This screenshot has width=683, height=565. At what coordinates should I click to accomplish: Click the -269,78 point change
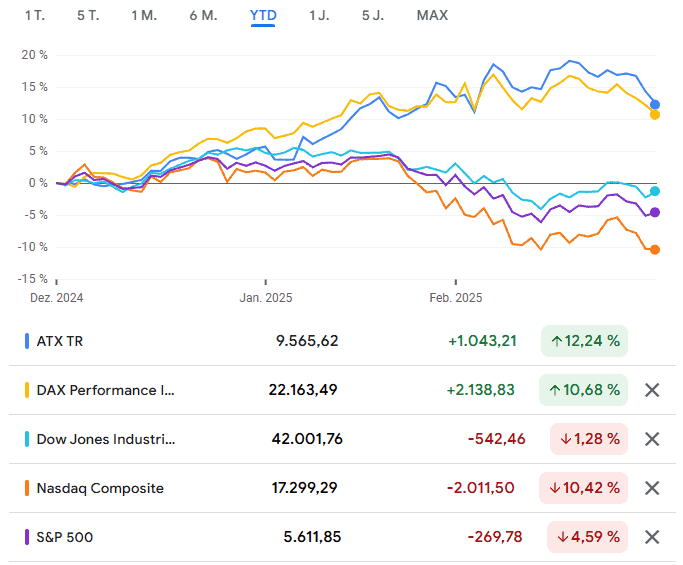coord(495,537)
